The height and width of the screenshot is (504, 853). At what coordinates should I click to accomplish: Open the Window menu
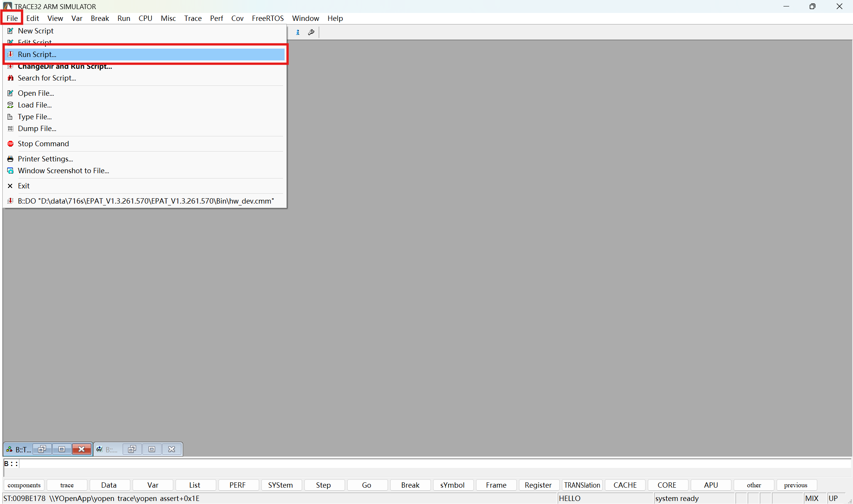point(305,18)
